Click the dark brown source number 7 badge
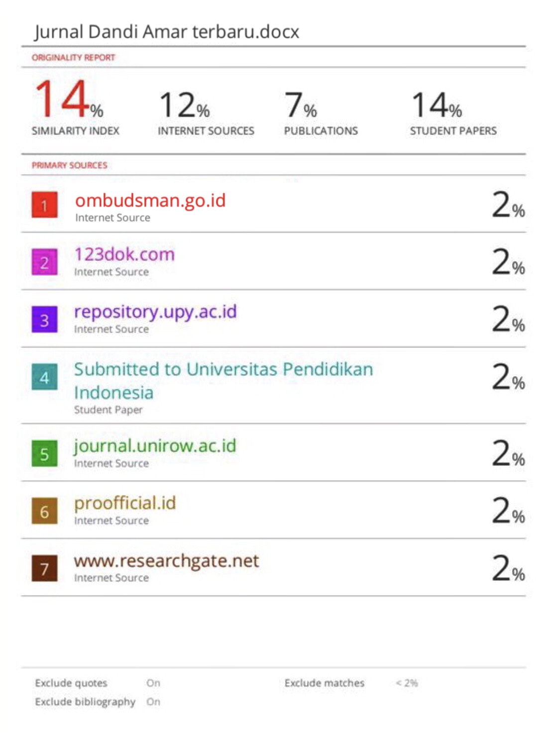Image resolution: width=560 pixels, height=736 pixels. pos(44,568)
